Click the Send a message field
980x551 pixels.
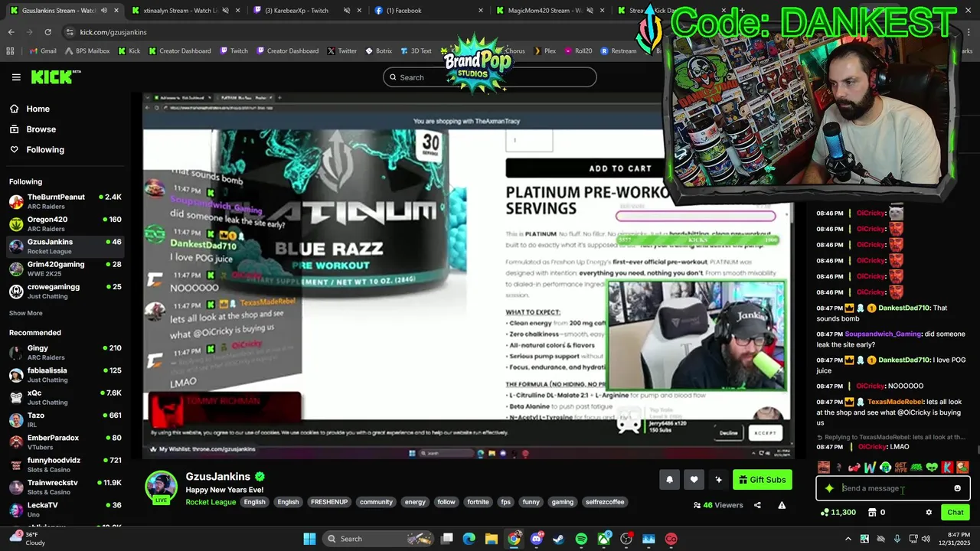893,488
